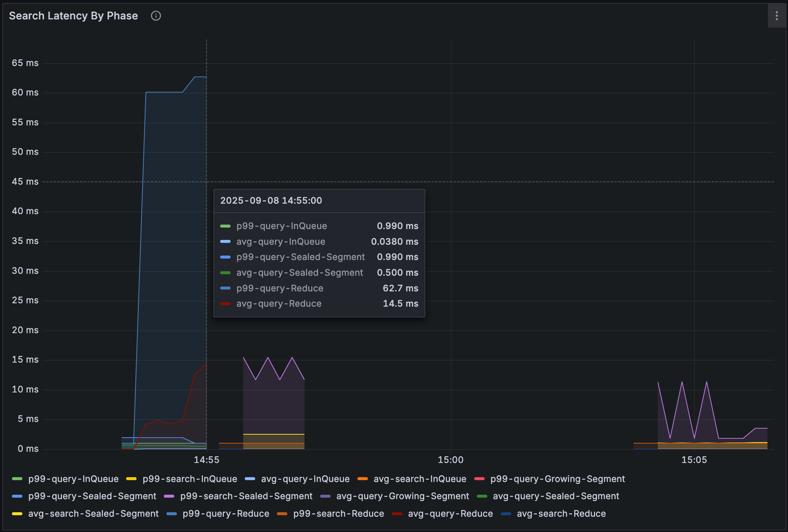Toggle p99-search-InQueue legend entry
This screenshot has width=788, height=532.
coord(190,479)
